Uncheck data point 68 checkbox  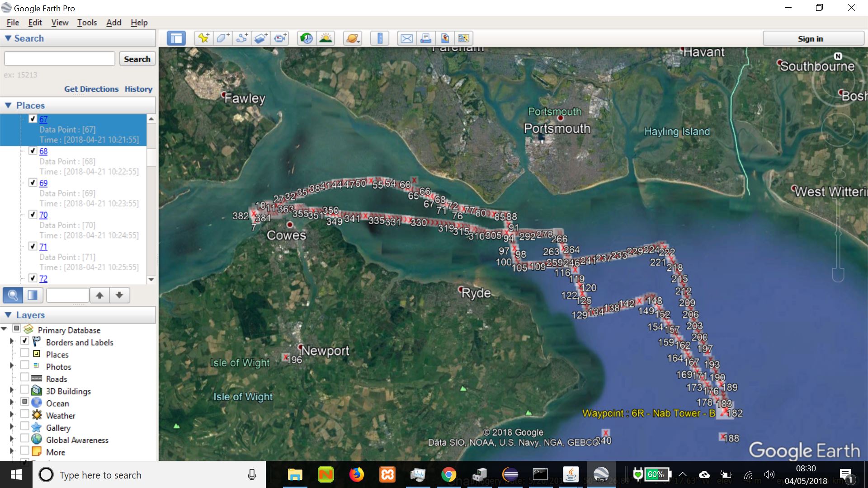(33, 151)
